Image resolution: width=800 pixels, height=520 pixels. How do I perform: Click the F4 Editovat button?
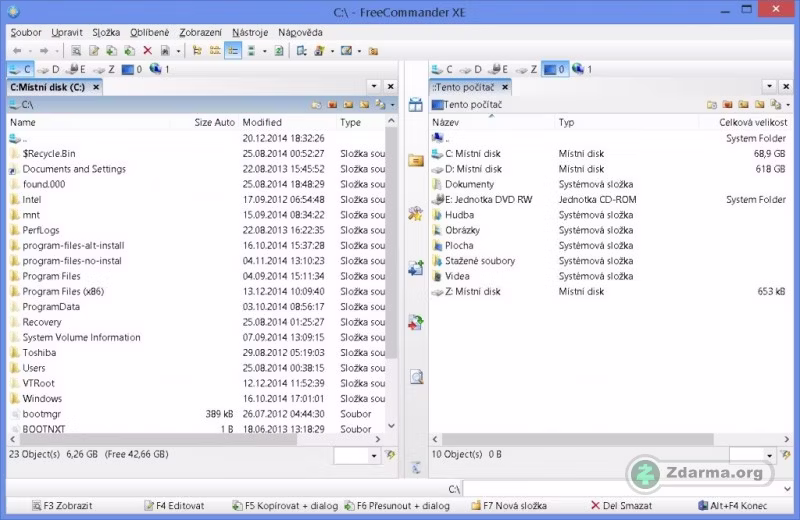174,506
